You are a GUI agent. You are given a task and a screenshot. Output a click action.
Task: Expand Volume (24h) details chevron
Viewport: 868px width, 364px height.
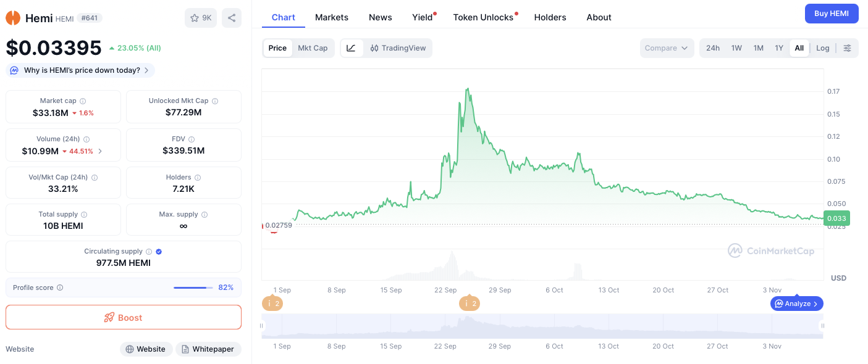[x=101, y=151]
